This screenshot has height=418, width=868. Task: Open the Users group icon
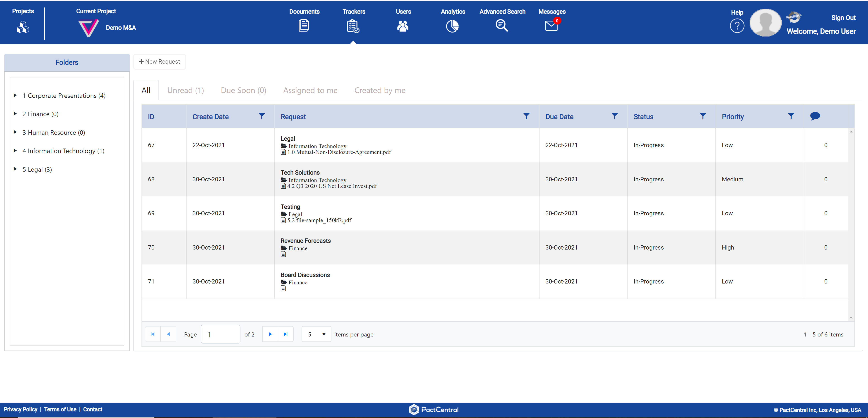point(403,26)
